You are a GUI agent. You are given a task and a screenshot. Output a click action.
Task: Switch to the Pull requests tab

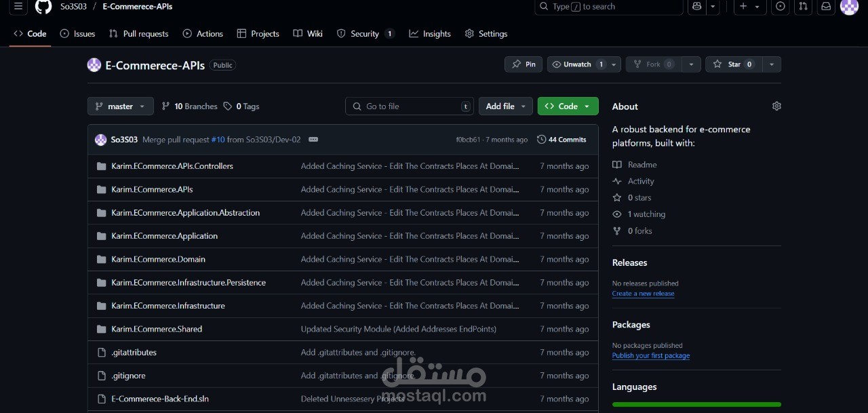[139, 34]
